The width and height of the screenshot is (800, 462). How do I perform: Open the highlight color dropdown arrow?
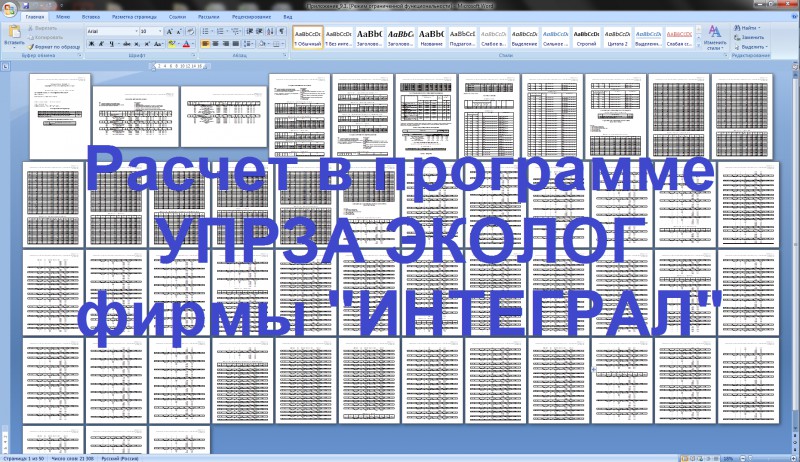tap(179, 44)
